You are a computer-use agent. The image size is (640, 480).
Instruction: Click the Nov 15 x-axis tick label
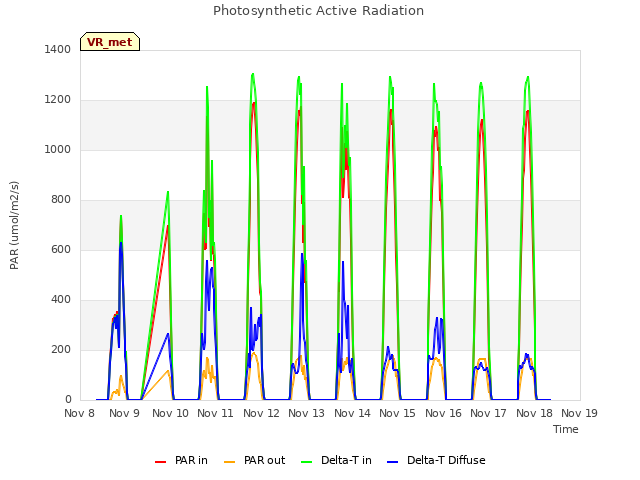tap(397, 413)
